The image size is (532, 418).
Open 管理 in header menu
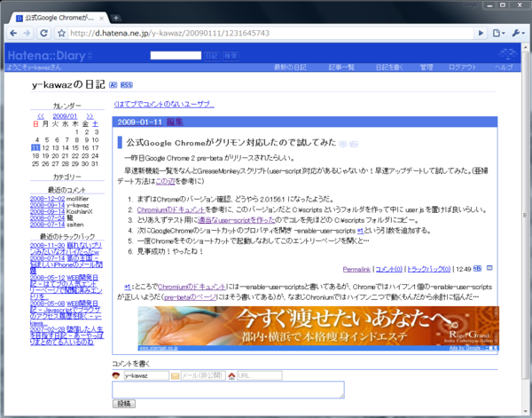tap(426, 67)
